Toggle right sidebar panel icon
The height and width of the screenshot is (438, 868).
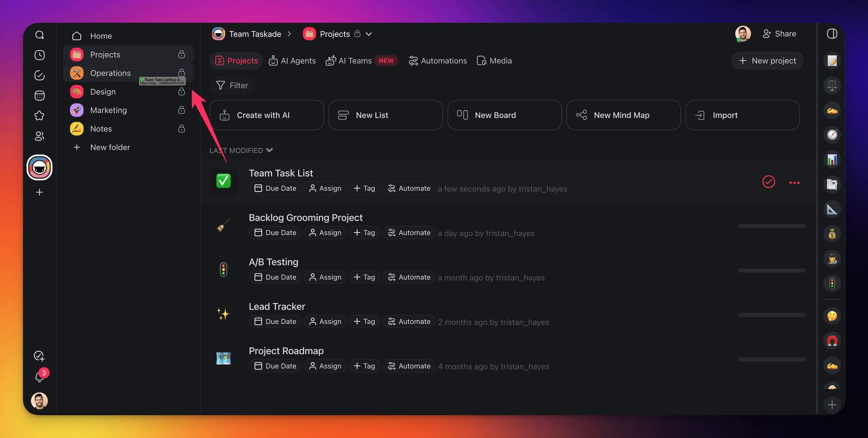(x=832, y=34)
